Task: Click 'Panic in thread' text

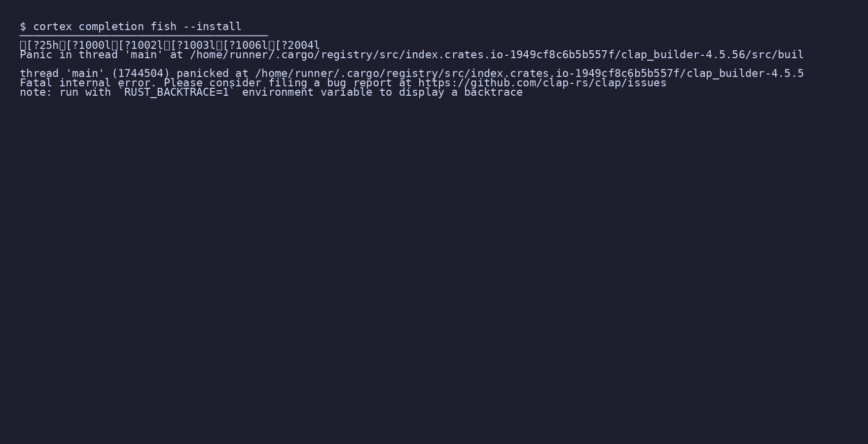Action: [69, 55]
